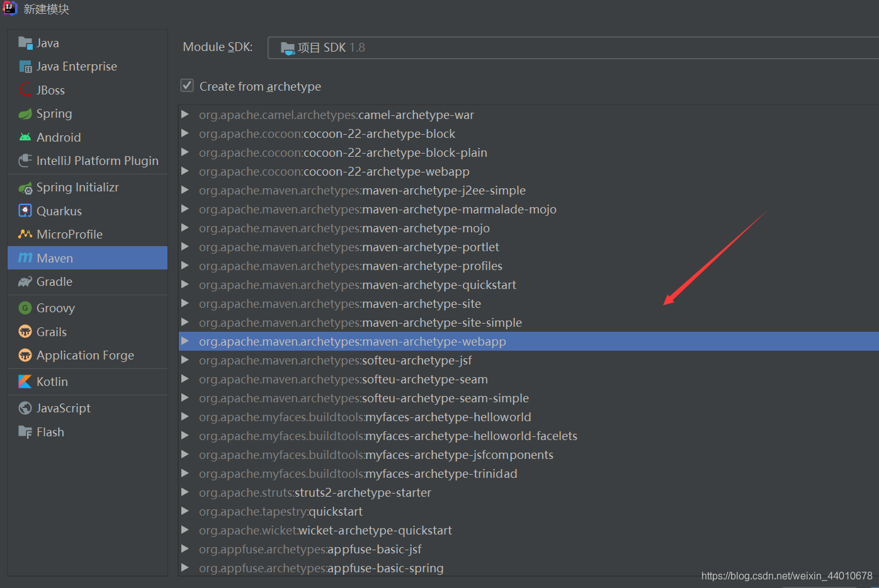Select myfaces-archetype-trinidad archetype
The image size is (879, 588).
pyautogui.click(x=529, y=473)
